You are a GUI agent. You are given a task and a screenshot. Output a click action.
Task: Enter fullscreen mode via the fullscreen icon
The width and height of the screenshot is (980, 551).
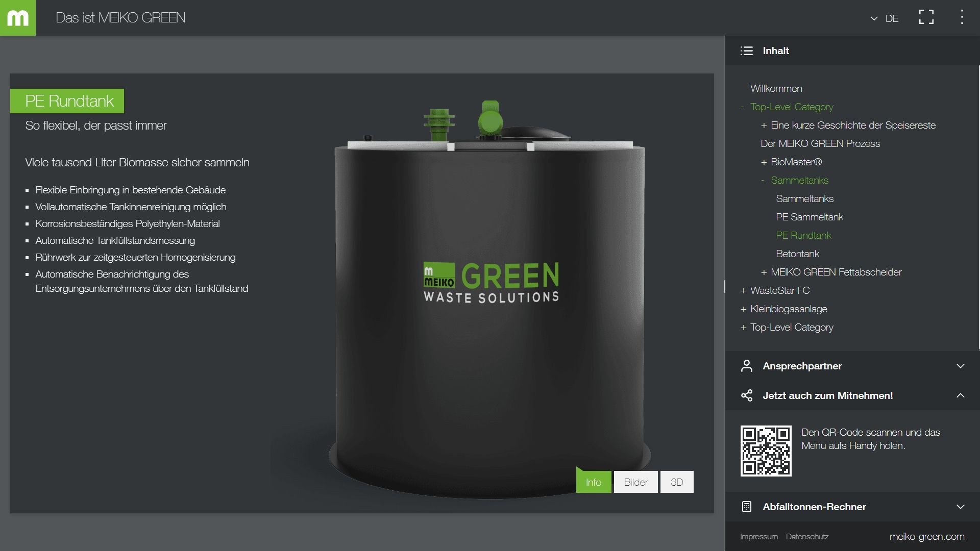click(x=926, y=18)
